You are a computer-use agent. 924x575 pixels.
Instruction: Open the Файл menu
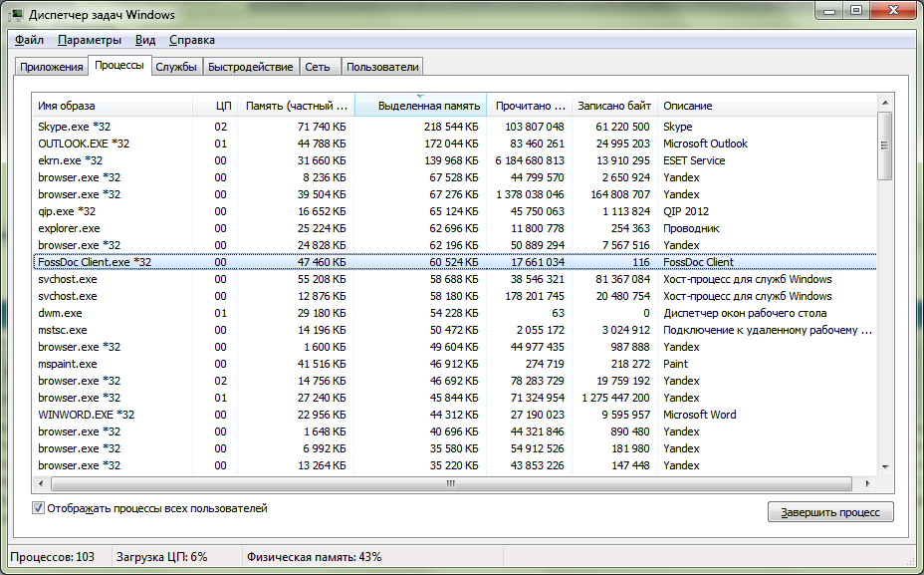pos(29,40)
